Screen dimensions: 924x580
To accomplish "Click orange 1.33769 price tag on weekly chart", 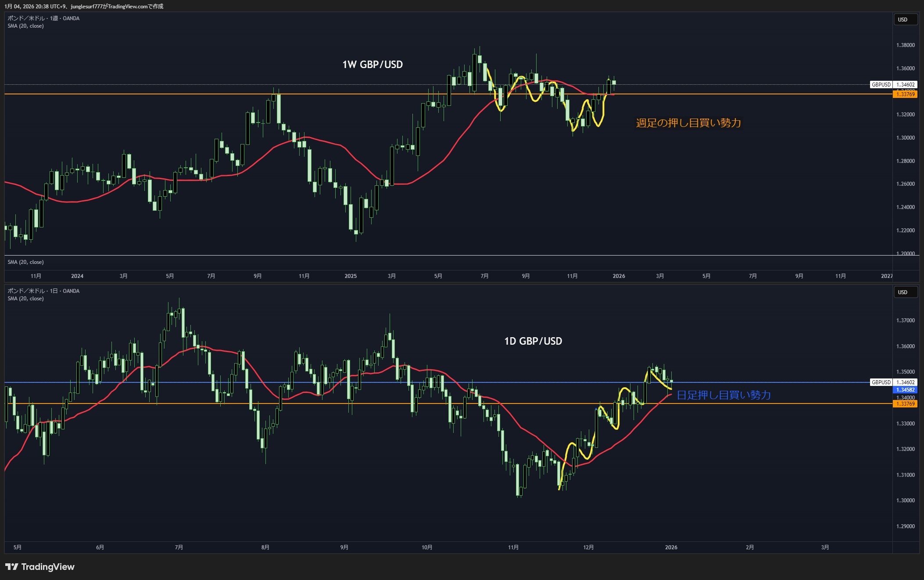I will pyautogui.click(x=905, y=94).
